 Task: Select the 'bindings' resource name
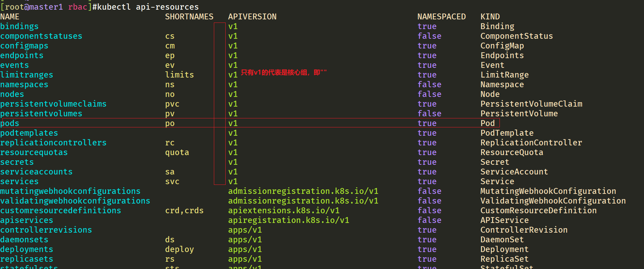[19, 26]
